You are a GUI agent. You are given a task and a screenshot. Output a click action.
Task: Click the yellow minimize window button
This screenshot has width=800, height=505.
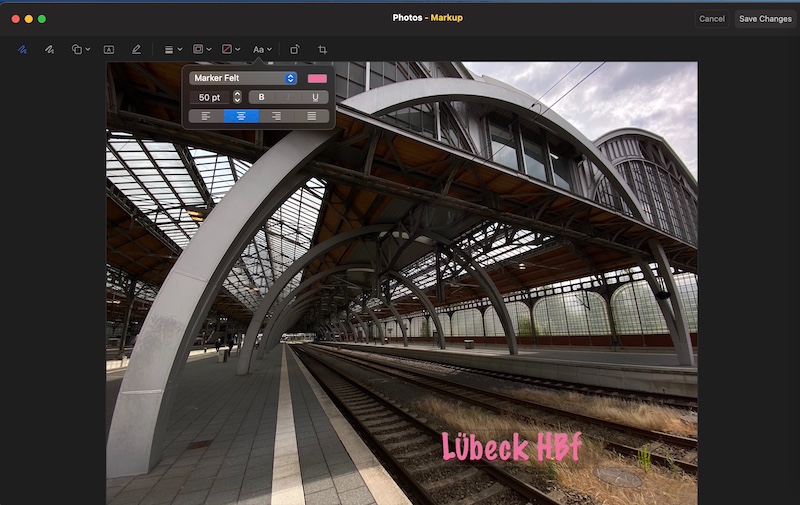29,19
